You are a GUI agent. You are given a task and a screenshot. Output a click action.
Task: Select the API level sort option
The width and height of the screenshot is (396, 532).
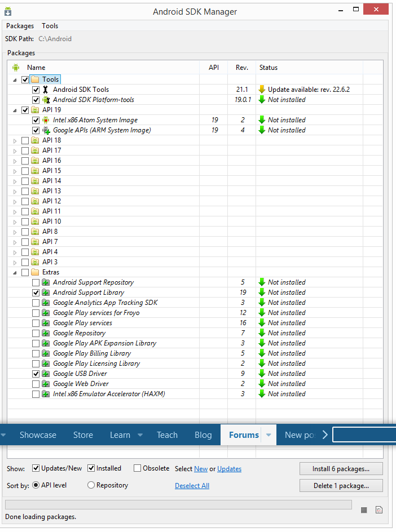pyautogui.click(x=36, y=485)
